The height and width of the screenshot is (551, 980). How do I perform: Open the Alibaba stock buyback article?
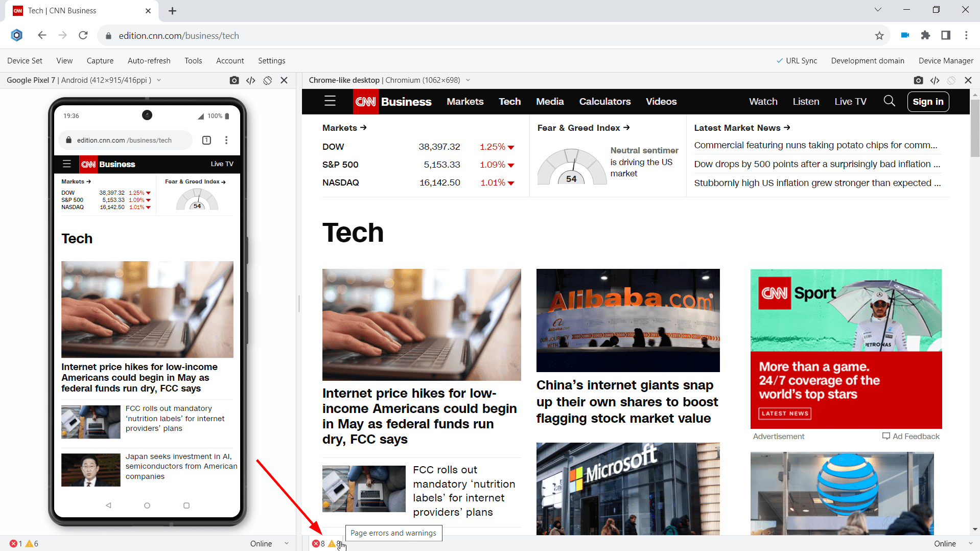626,402
